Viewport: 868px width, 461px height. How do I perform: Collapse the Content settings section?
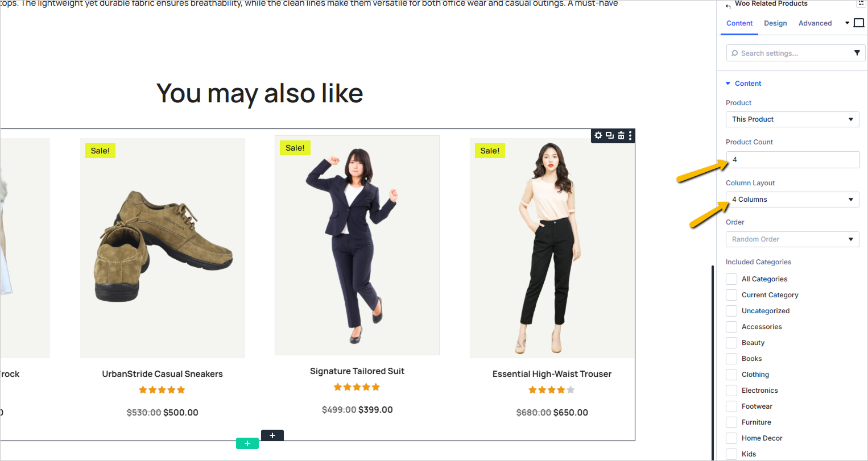click(x=747, y=84)
